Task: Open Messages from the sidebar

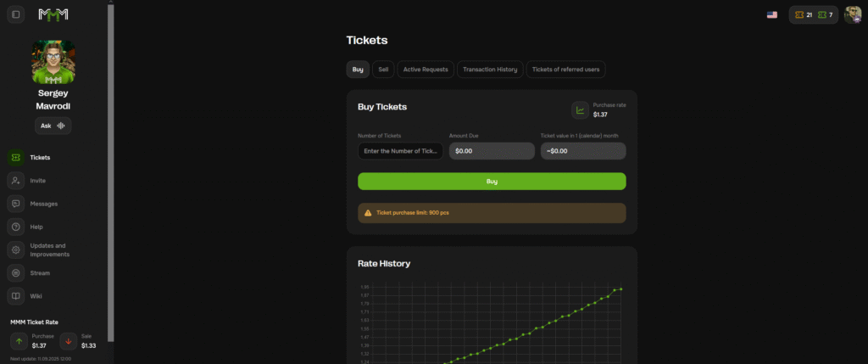Action: 16,204
